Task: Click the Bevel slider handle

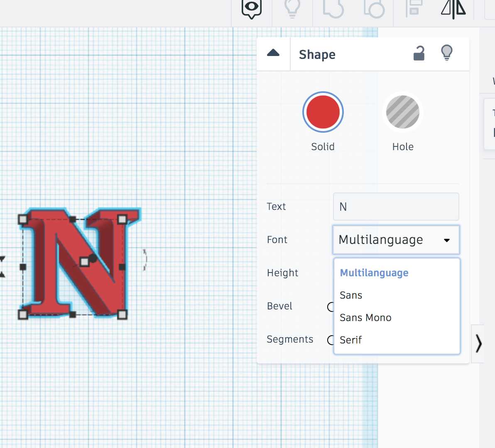Action: 331,307
